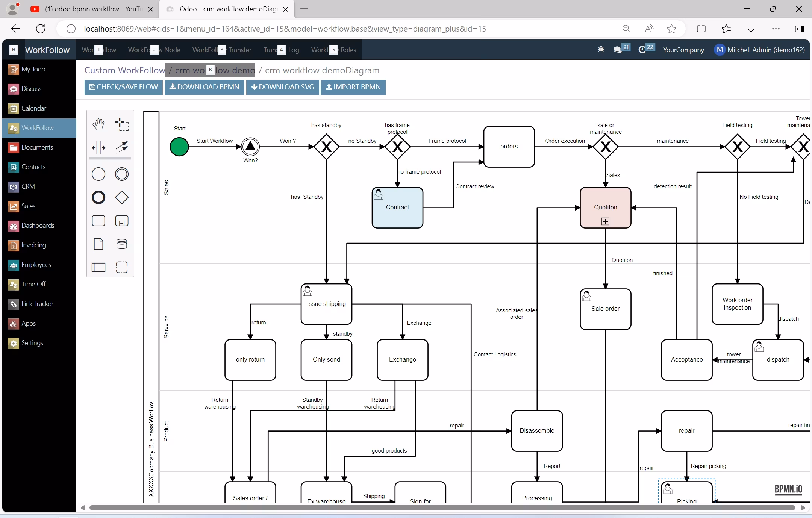
Task: Open the CRM app
Action: click(39, 186)
